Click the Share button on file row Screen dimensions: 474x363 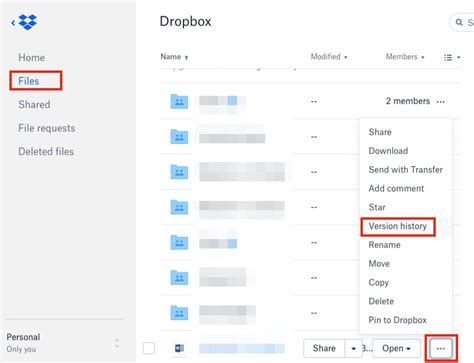tap(324, 348)
